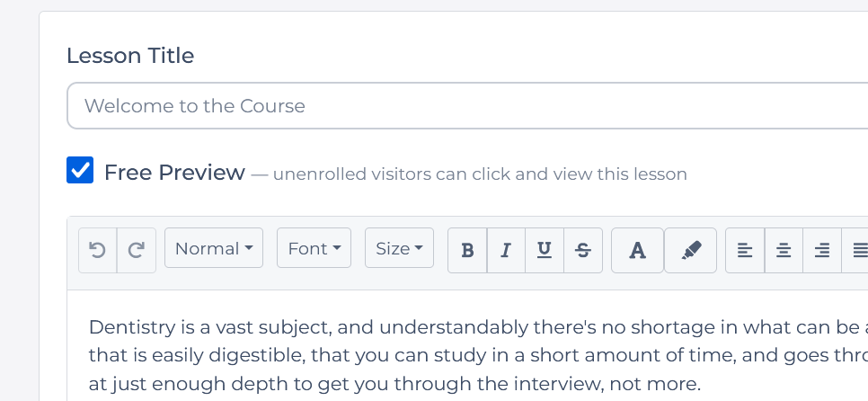Click the Redo arrow in the editor toolbar

click(x=137, y=249)
